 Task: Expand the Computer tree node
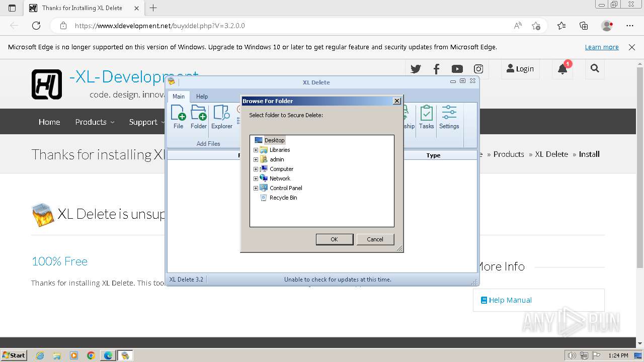click(x=256, y=169)
